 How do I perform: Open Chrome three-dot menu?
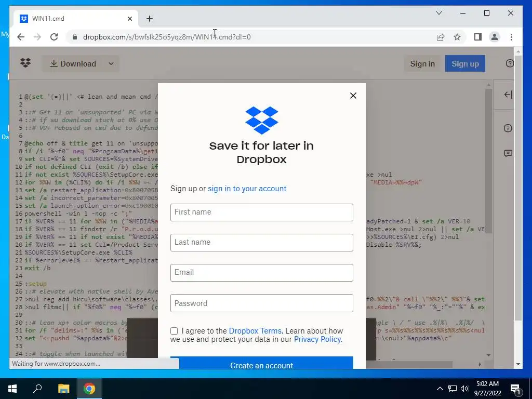(x=511, y=37)
